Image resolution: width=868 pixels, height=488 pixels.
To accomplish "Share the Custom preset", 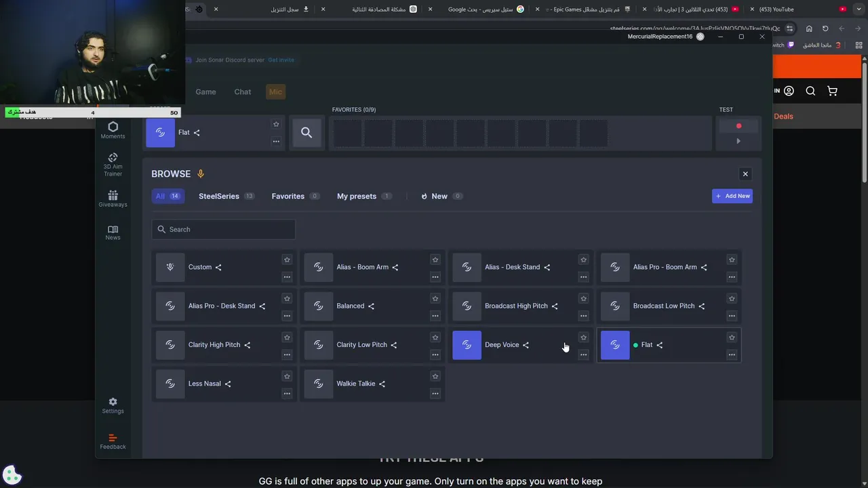I will tap(218, 267).
